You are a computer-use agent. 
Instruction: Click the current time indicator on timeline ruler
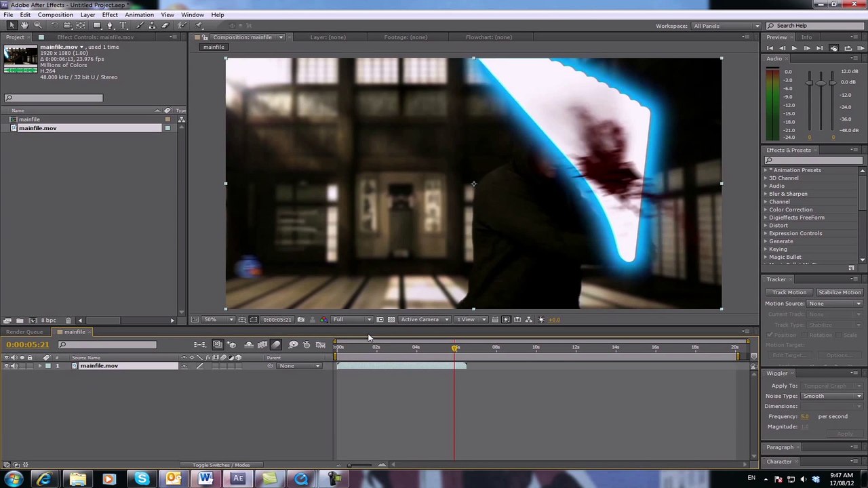(x=455, y=348)
